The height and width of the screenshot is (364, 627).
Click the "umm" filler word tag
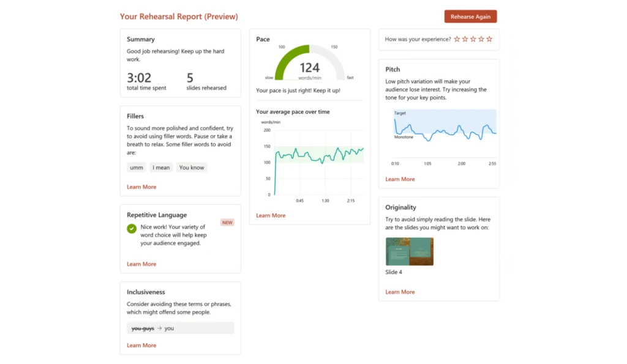(x=136, y=168)
